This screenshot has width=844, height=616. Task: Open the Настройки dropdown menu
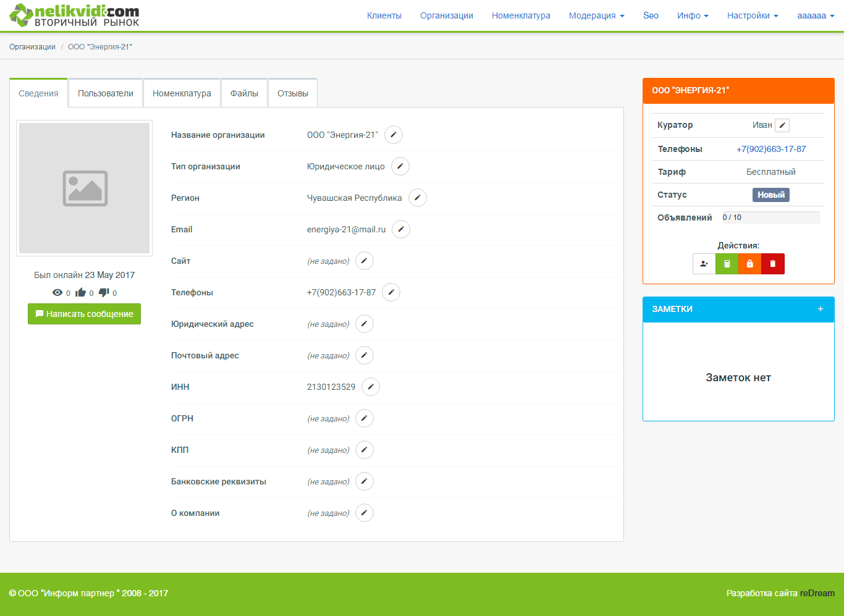coord(753,15)
